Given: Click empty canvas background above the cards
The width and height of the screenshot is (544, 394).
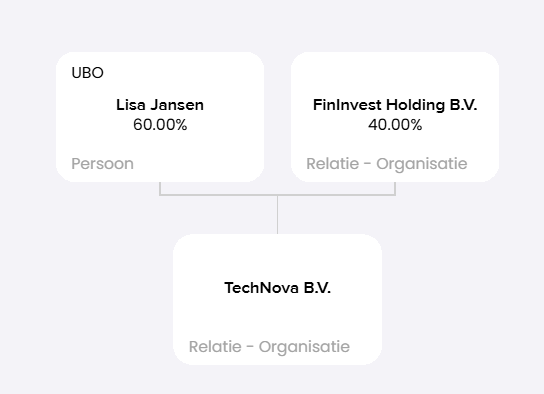Looking at the screenshot, I should pyautogui.click(x=272, y=24).
